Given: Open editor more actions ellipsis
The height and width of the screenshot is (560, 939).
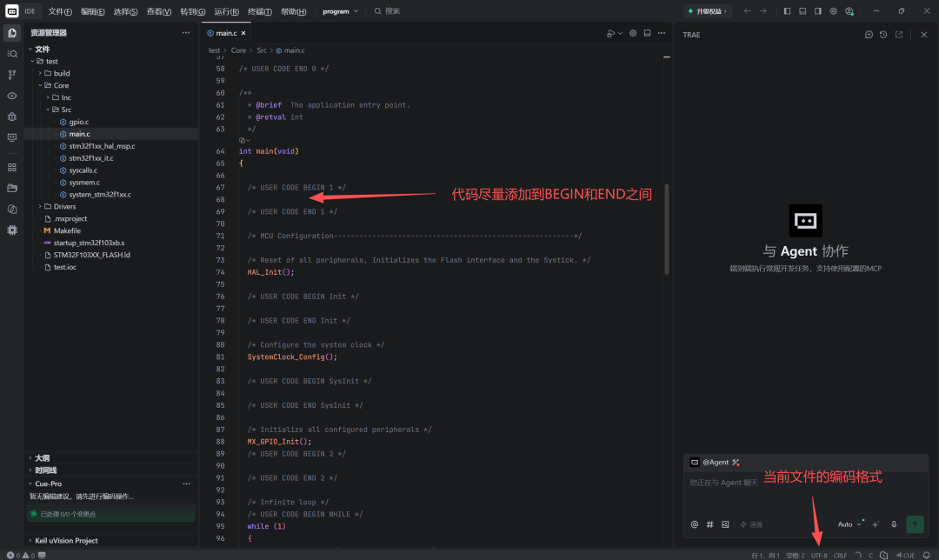Looking at the screenshot, I should 662,34.
